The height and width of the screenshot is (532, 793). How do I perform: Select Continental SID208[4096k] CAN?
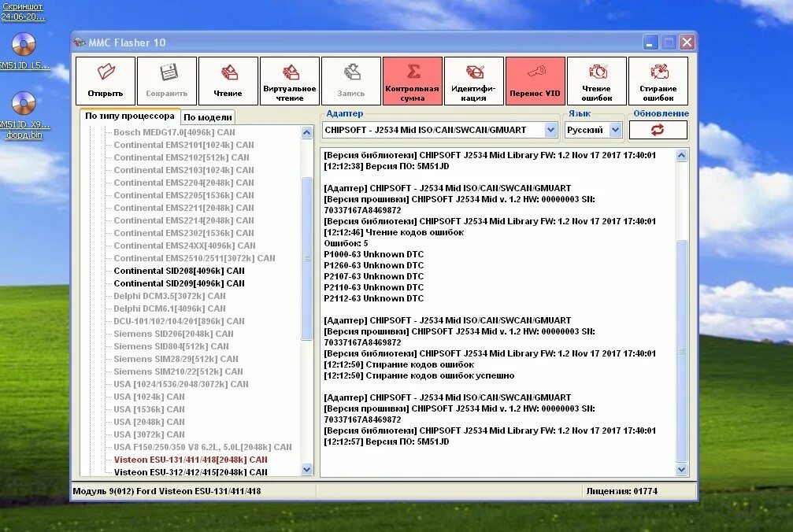(179, 271)
